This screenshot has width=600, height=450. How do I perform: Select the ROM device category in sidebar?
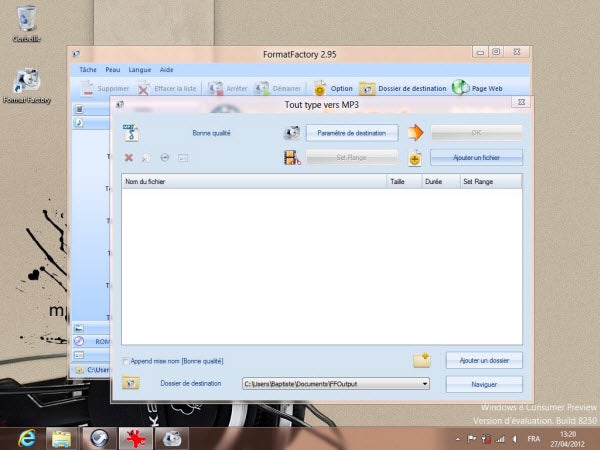[x=92, y=341]
